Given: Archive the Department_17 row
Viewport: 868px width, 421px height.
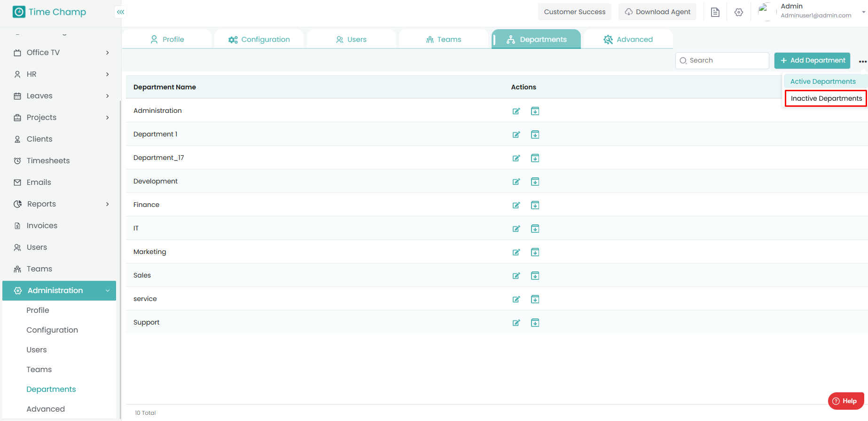Looking at the screenshot, I should click(x=535, y=158).
